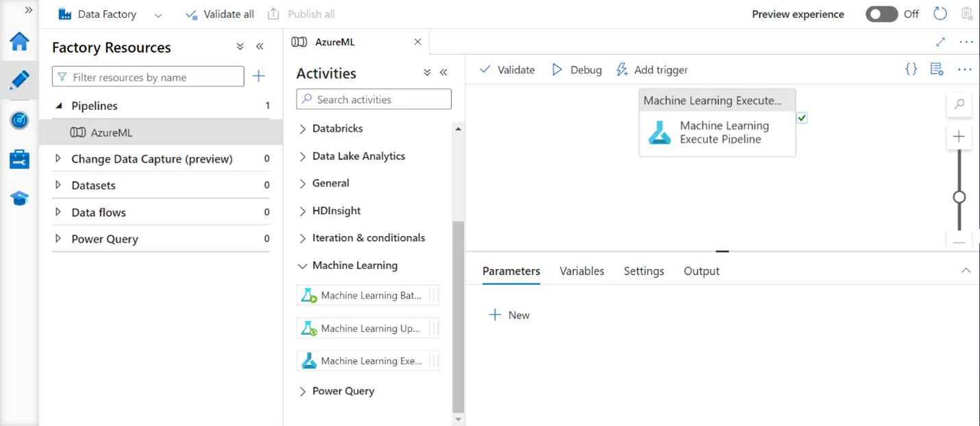Open the Home hub icon
980x426 pixels.
tap(19, 42)
